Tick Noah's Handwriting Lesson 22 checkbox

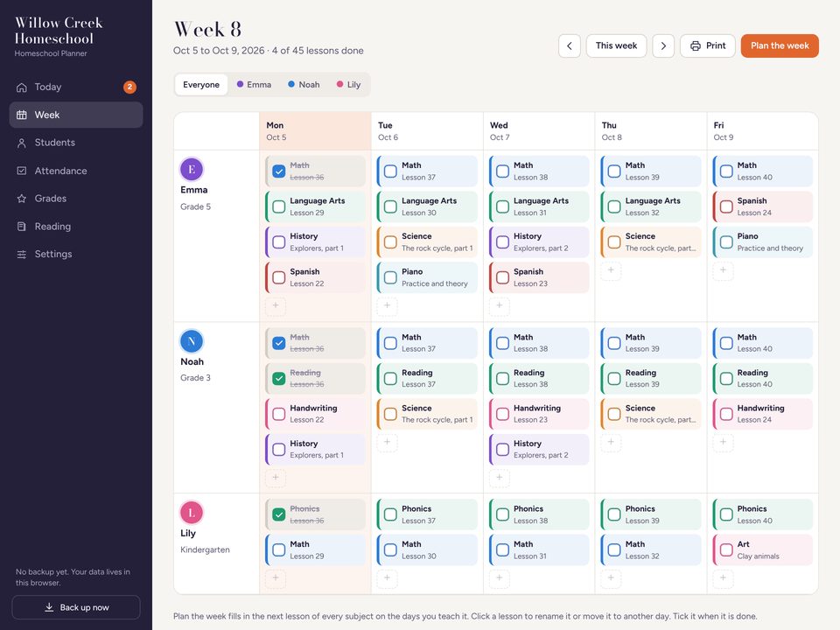(278, 414)
